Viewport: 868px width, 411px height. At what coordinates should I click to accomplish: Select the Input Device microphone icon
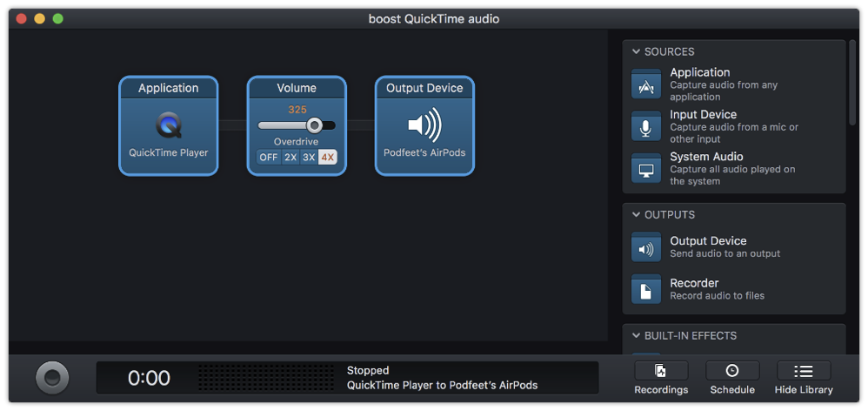(x=646, y=126)
